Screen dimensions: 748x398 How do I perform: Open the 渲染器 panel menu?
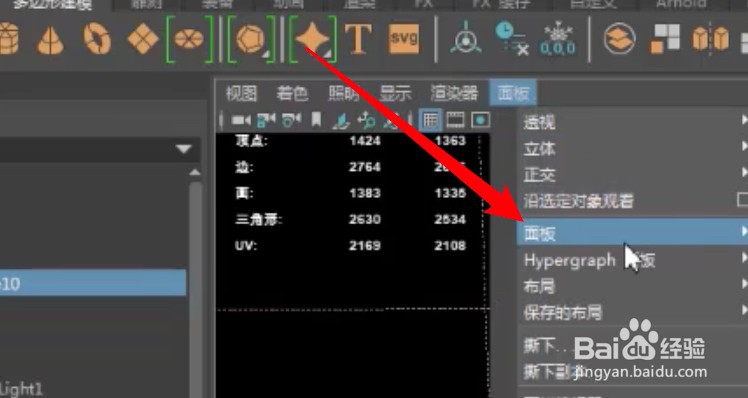click(x=454, y=94)
